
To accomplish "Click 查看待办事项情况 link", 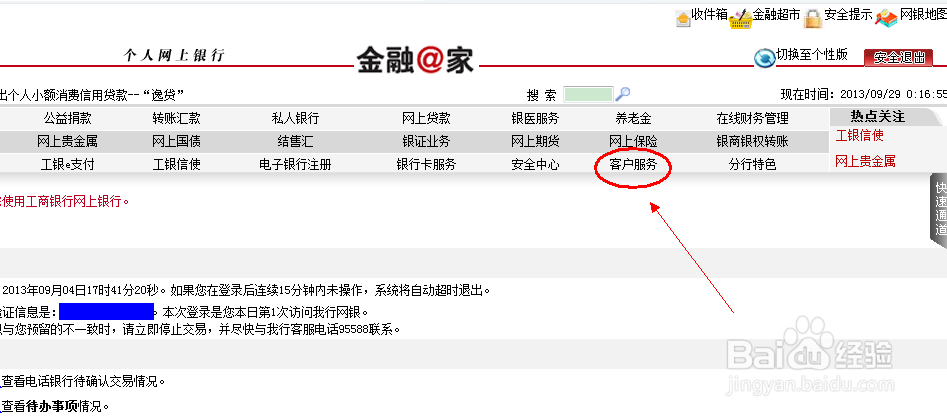I will [56, 407].
